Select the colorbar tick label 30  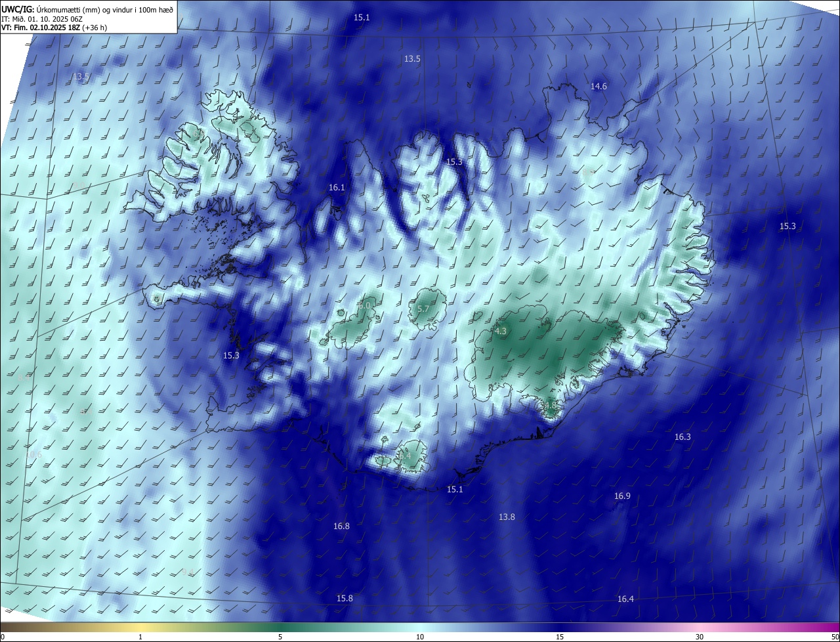(700, 637)
